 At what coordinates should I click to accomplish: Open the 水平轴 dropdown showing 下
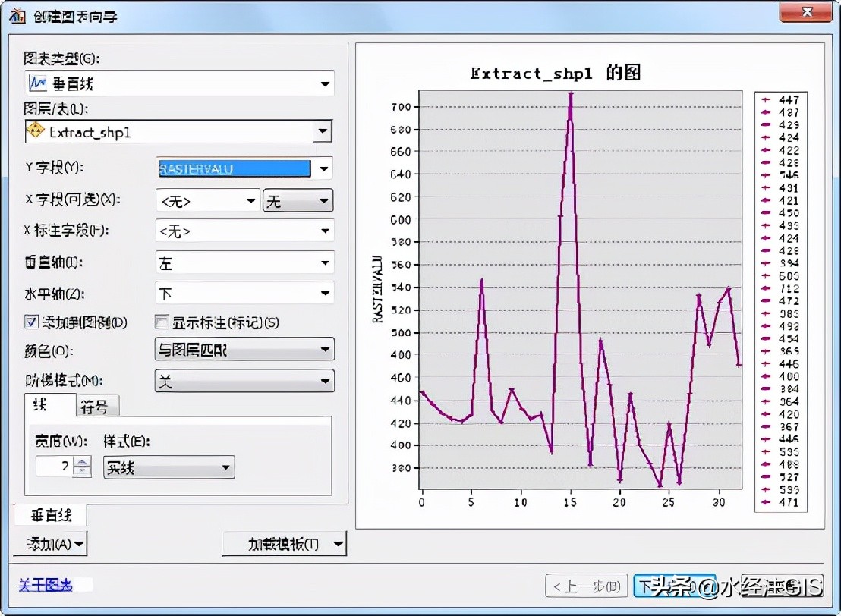[244, 294]
